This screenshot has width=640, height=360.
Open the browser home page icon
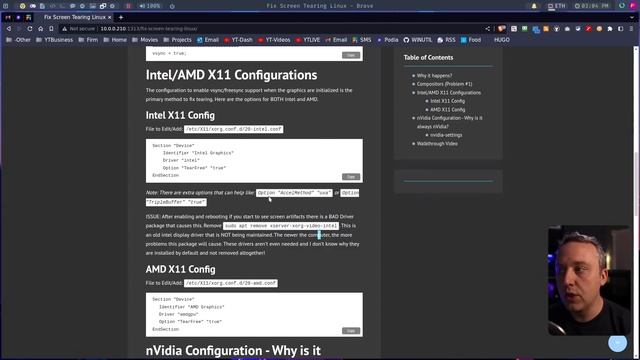40,29
